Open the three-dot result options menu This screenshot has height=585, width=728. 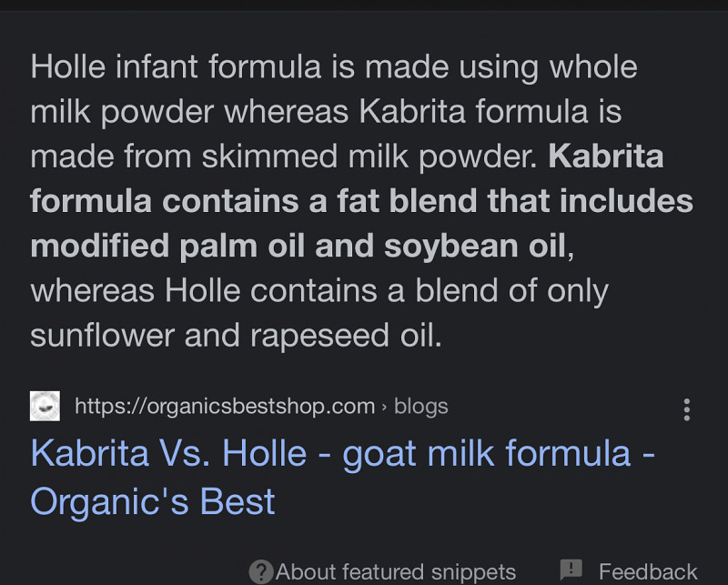click(687, 408)
